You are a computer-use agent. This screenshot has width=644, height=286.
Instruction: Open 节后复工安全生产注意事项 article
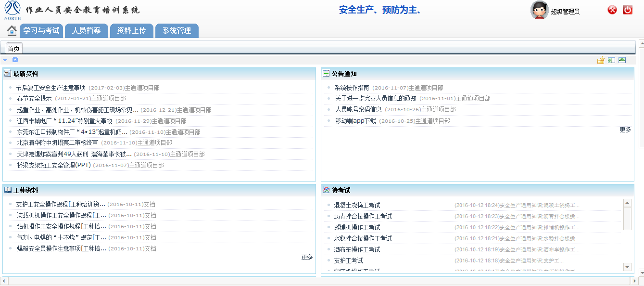coord(51,88)
